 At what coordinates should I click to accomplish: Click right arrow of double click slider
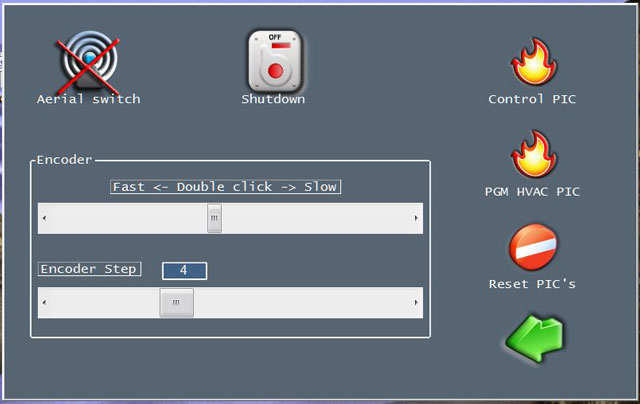416,218
